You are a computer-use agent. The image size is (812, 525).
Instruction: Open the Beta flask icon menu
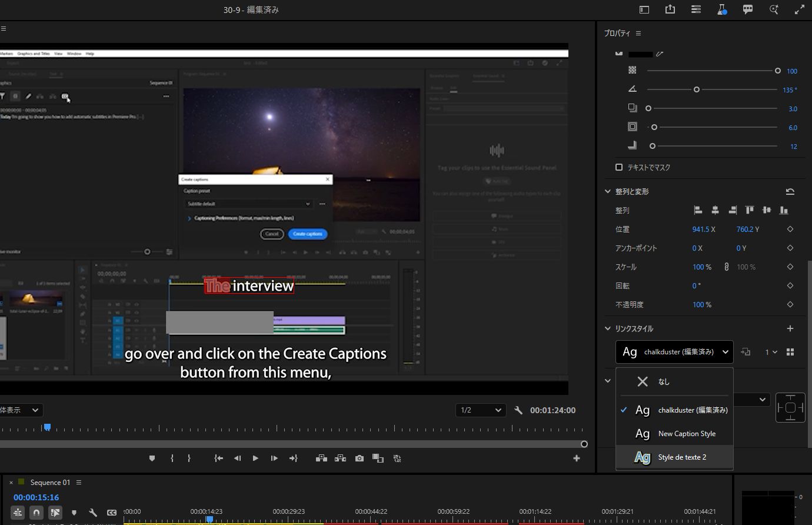point(722,9)
